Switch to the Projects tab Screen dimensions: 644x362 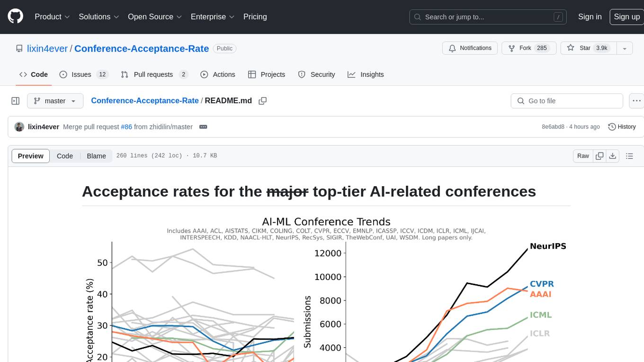pyautogui.click(x=267, y=74)
